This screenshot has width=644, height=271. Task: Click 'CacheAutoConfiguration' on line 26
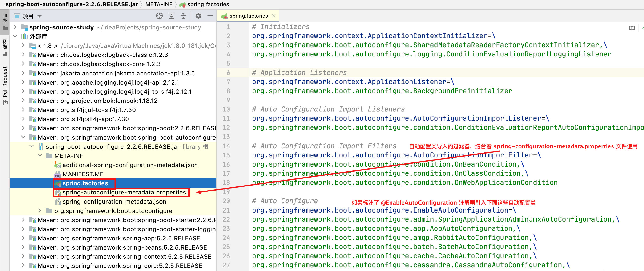pyautogui.click(x=484, y=256)
